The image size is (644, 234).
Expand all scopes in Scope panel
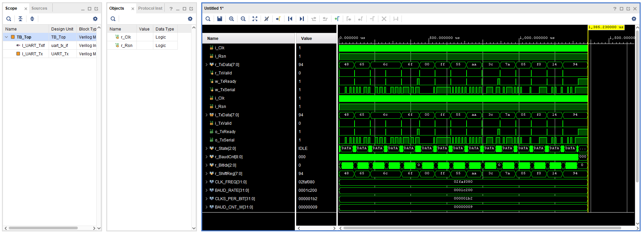pos(32,19)
